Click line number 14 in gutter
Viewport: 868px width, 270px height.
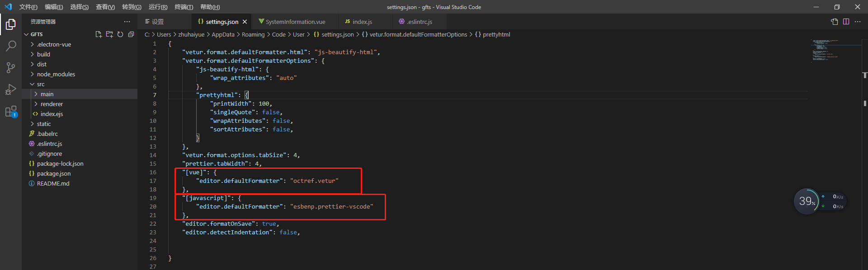coord(153,155)
